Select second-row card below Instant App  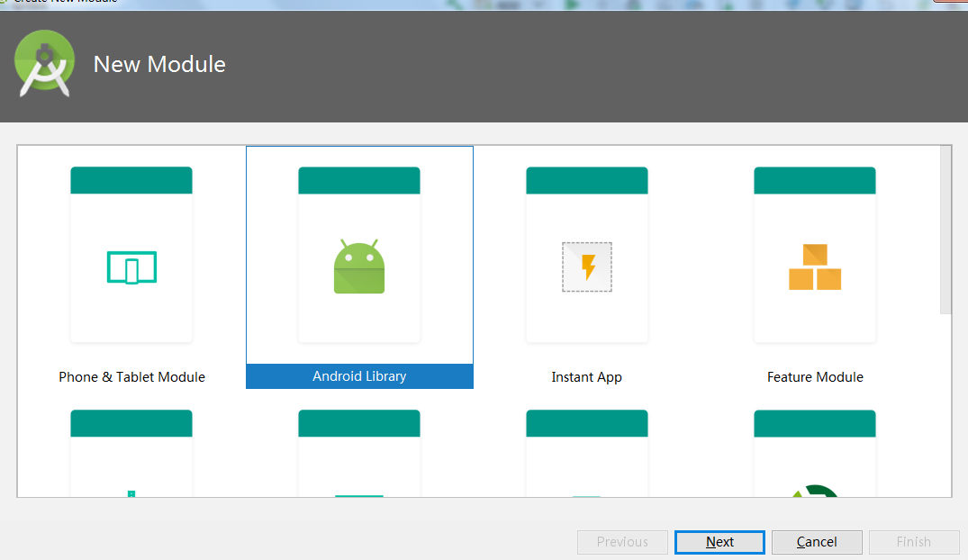[x=587, y=453]
